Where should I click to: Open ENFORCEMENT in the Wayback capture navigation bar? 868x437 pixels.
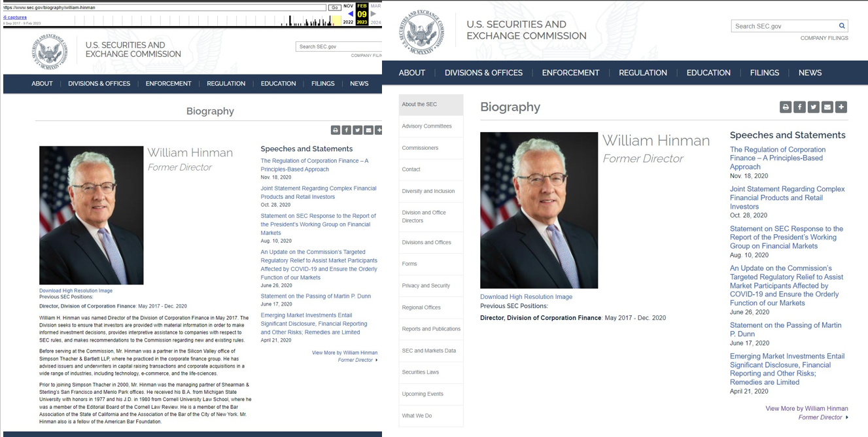coord(169,84)
